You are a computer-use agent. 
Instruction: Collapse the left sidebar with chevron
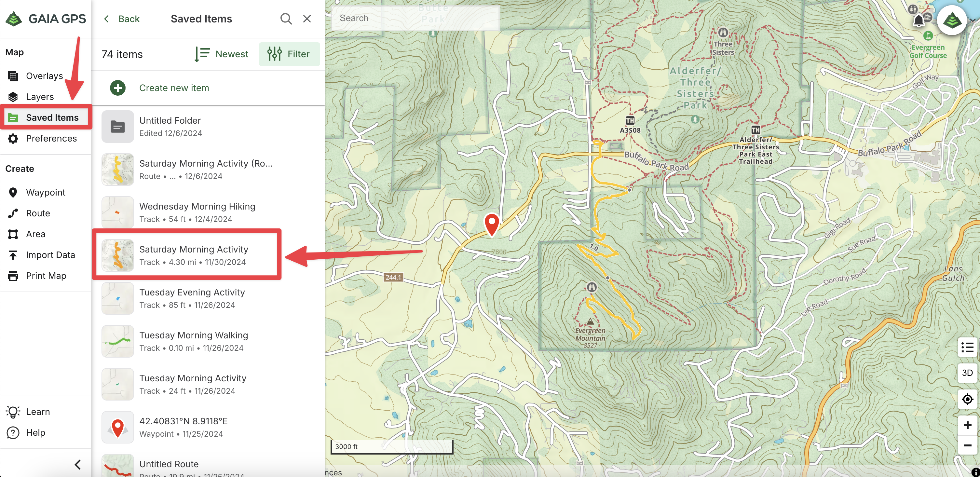(x=78, y=464)
